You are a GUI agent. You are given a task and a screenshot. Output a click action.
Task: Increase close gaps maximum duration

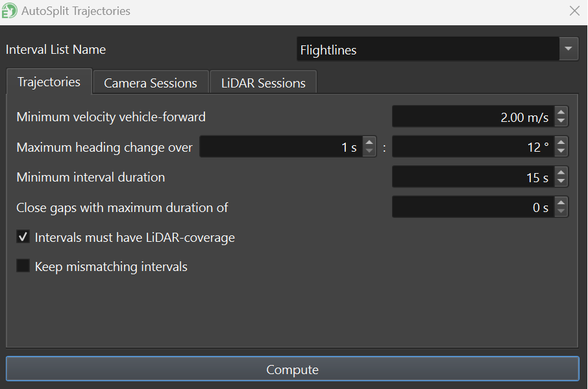click(x=562, y=202)
